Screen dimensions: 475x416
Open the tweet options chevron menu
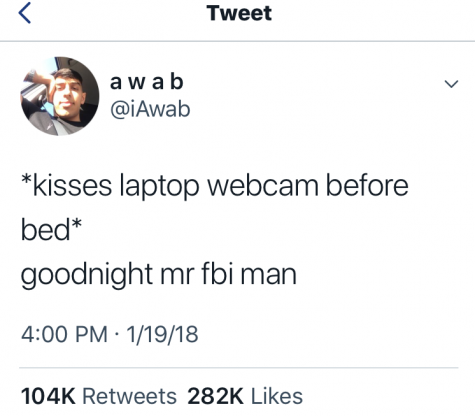point(451,84)
